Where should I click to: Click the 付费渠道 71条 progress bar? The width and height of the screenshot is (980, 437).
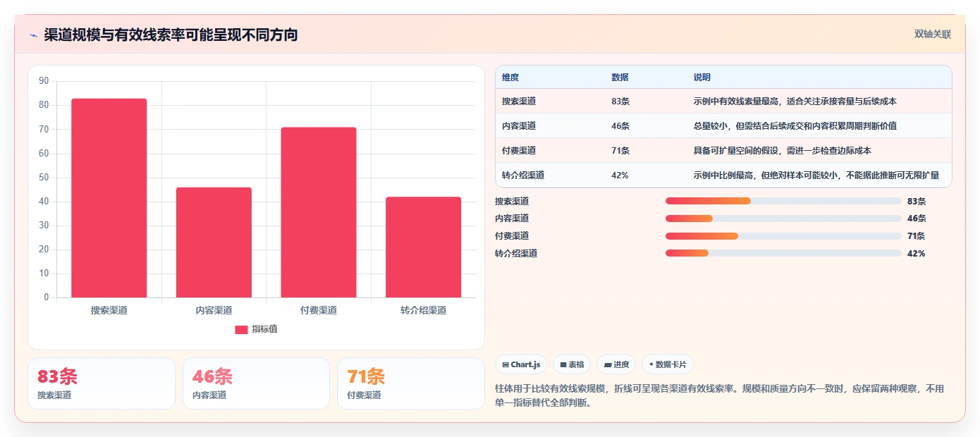pos(783,236)
